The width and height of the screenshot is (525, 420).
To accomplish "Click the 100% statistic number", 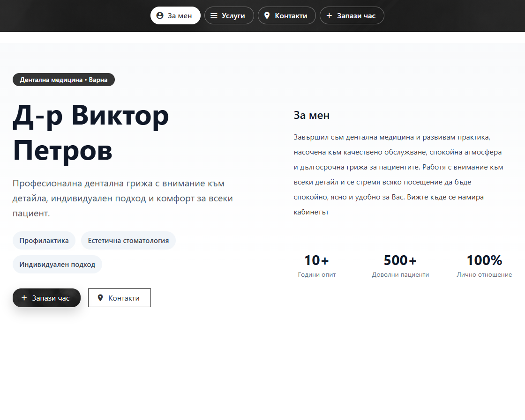I will pyautogui.click(x=484, y=260).
